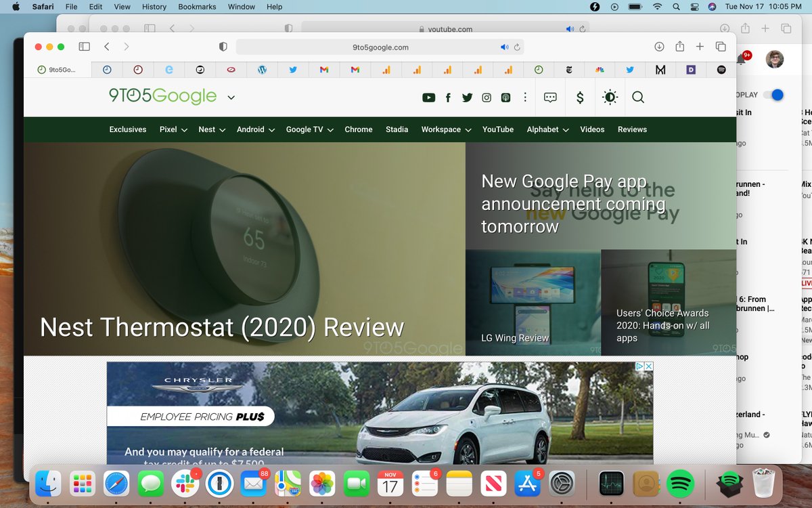Open Control Center in menu bar

694,7
